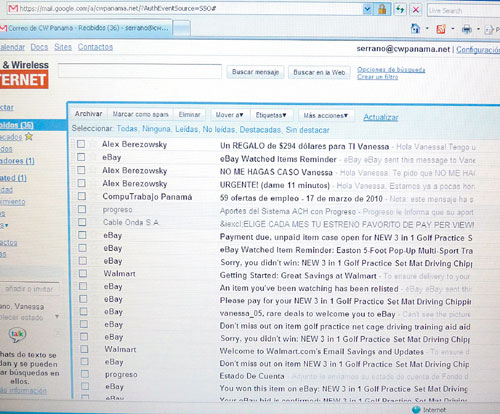Open email Welcome to Walmart.com's Email Savings

pyautogui.click(x=322, y=351)
